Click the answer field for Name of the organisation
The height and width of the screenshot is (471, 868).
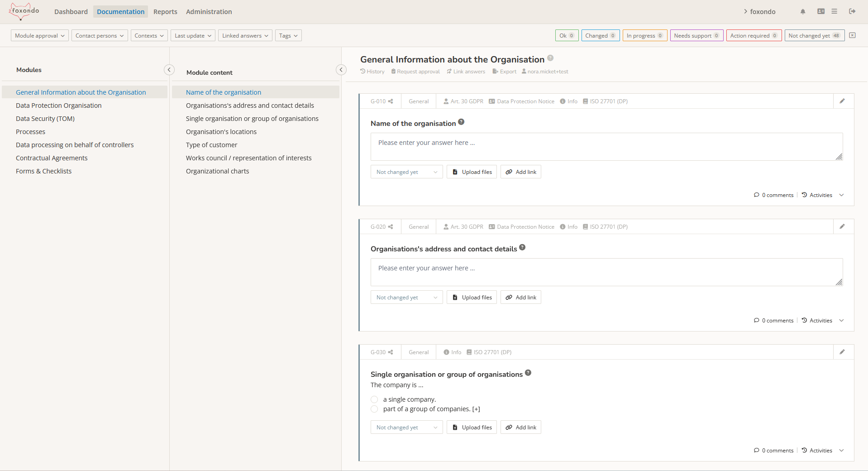click(x=606, y=147)
